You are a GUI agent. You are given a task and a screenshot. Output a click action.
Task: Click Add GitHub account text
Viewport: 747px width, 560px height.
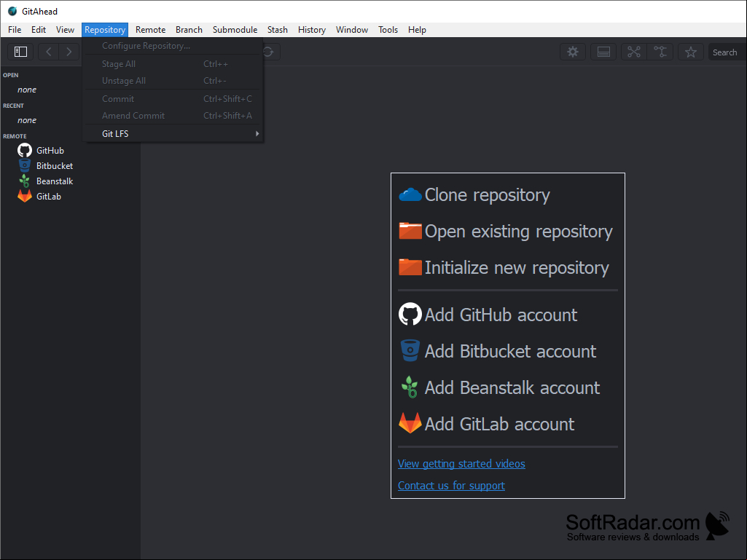pyautogui.click(x=501, y=315)
